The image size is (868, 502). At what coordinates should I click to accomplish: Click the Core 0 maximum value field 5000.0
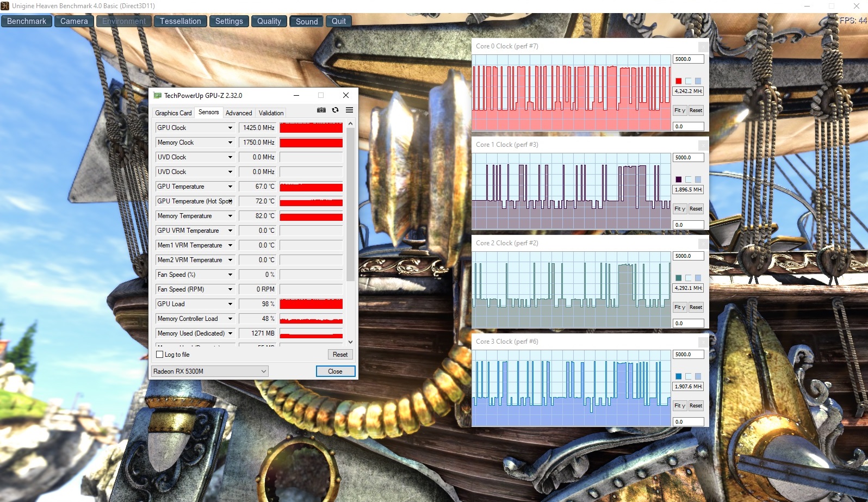click(x=689, y=59)
